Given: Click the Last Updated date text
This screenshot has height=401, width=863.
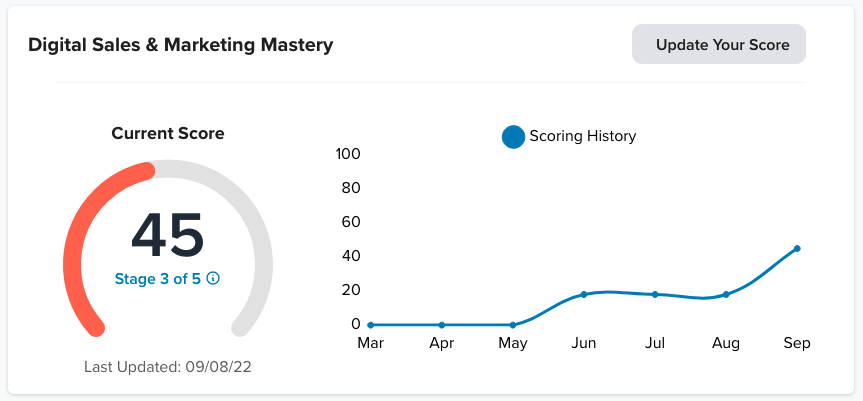Looking at the screenshot, I should tap(167, 367).
